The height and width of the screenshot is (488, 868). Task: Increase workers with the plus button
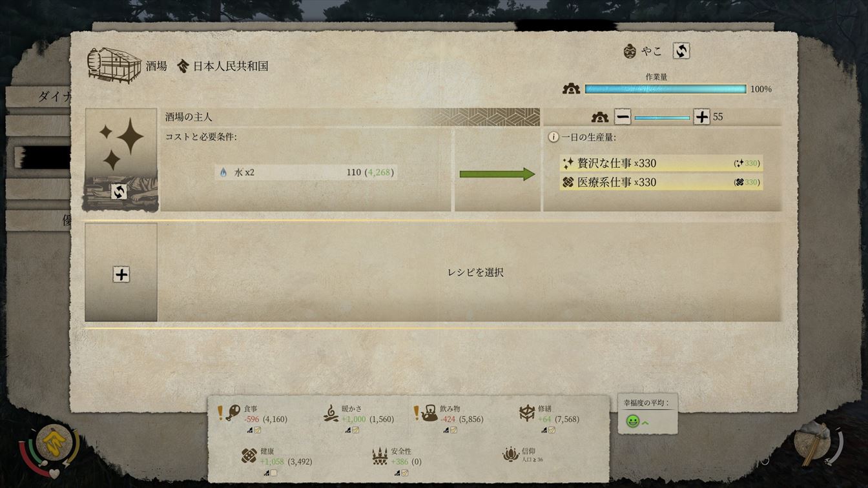pos(701,117)
